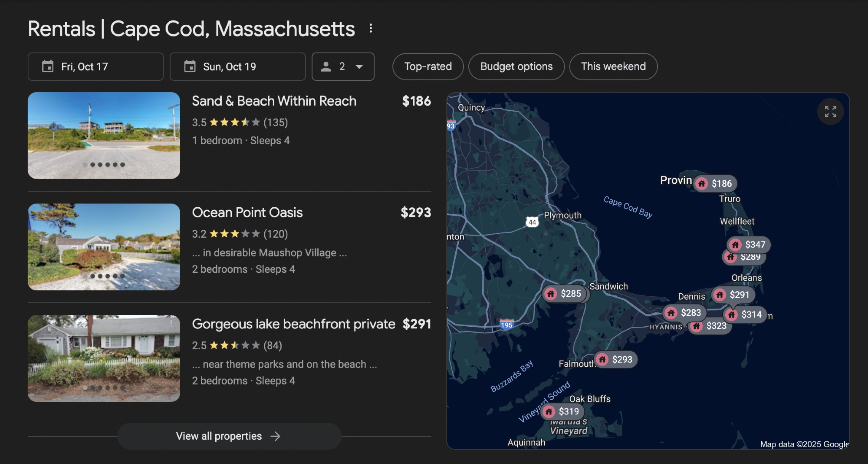Click the $293 map pin near Falmouth
The image size is (868, 464).
tap(616, 360)
